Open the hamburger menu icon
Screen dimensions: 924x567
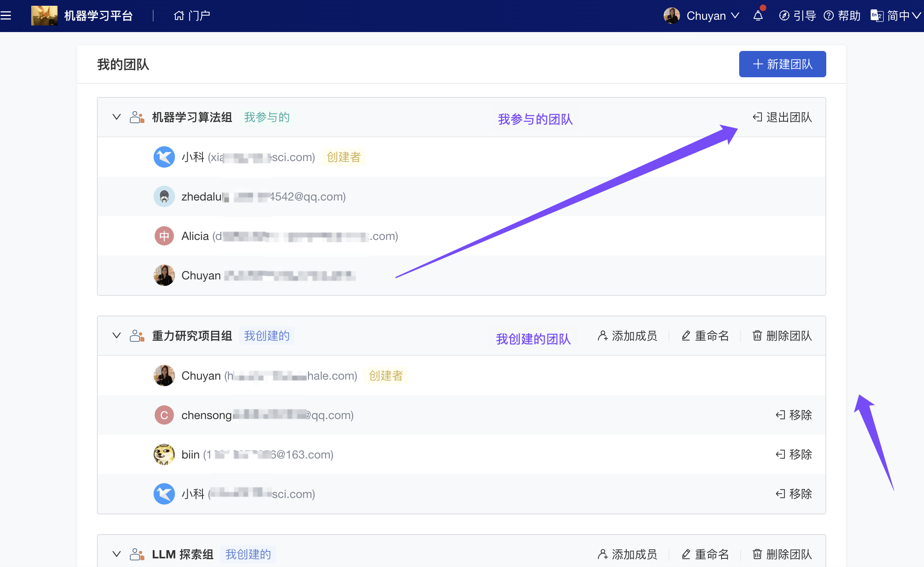(6, 16)
